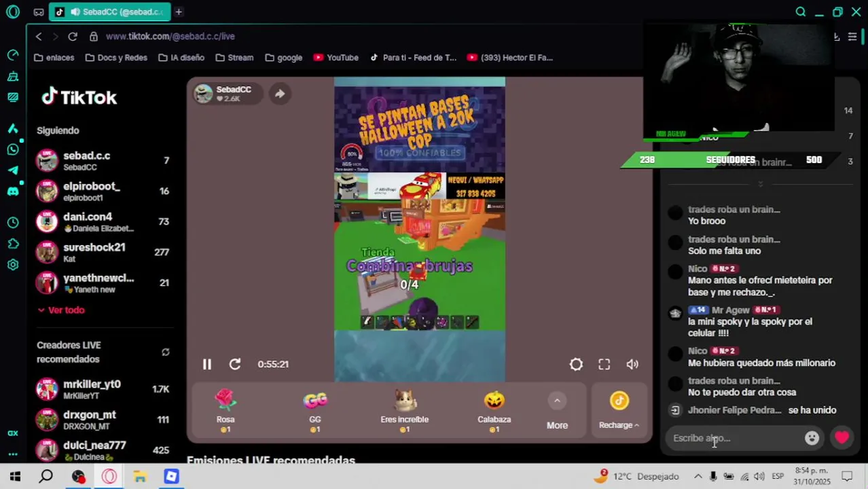The height and width of the screenshot is (489, 868).
Task: Mute the live stream volume
Action: pyautogui.click(x=632, y=364)
